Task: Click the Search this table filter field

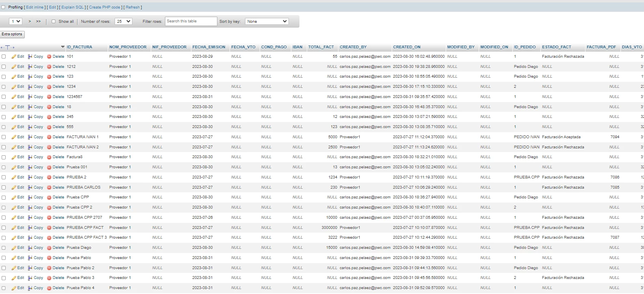Action: pos(191,22)
